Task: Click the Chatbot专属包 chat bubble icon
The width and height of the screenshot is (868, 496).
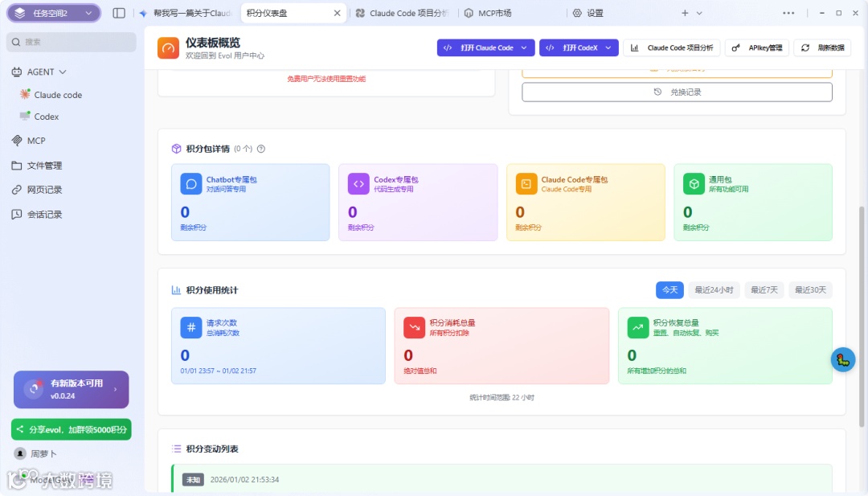Action: point(191,184)
